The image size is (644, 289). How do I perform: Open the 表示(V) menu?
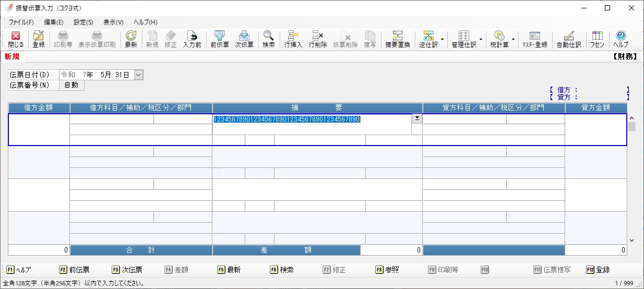pyautogui.click(x=113, y=22)
